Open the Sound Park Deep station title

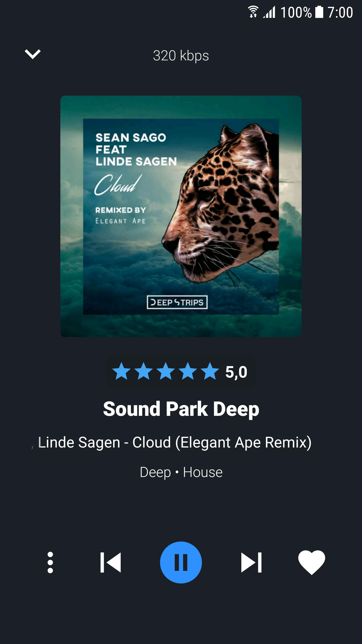pyautogui.click(x=181, y=409)
